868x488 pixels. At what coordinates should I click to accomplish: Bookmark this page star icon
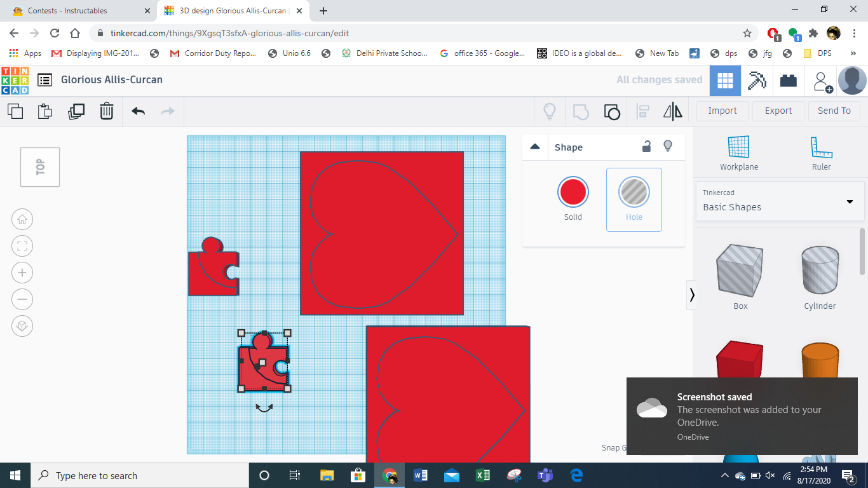747,33
